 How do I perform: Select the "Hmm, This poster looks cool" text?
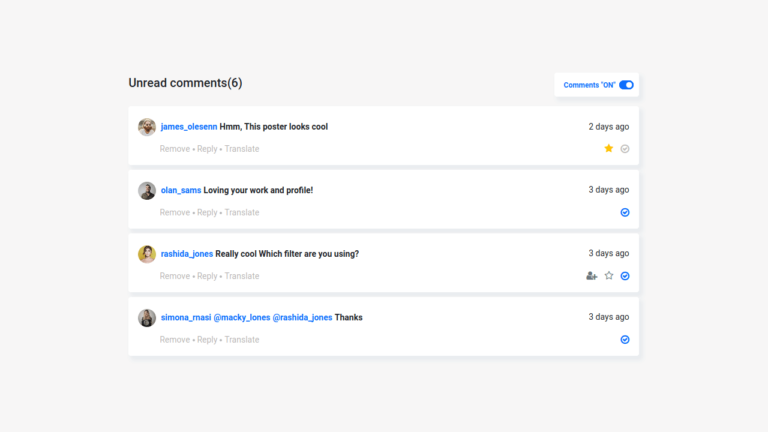[x=274, y=127]
